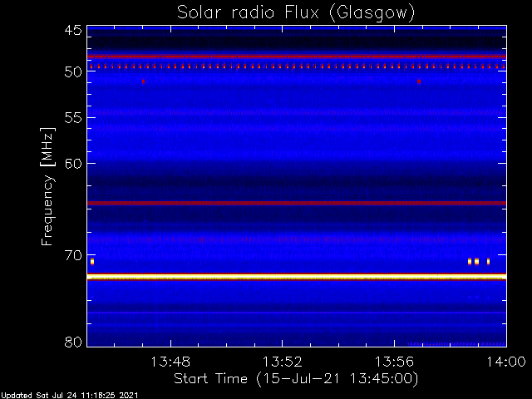Click the 60 frequency tick label
The width and height of the screenshot is (532, 399).
click(73, 164)
